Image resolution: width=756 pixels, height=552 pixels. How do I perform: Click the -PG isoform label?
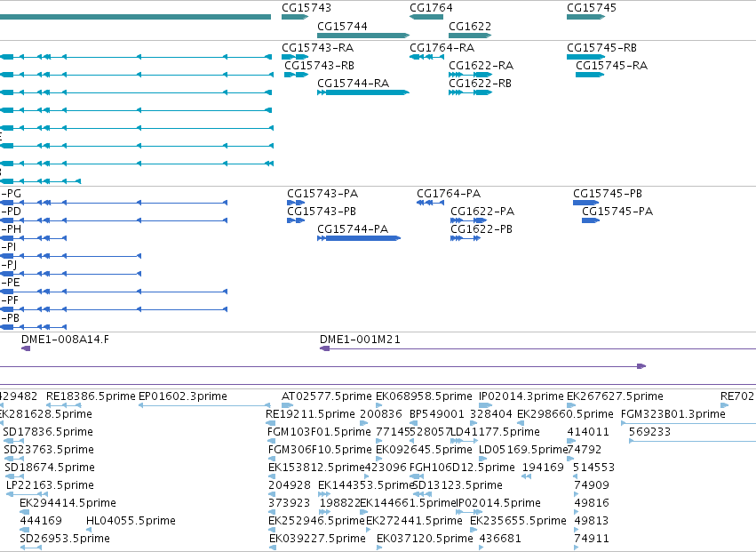click(x=11, y=194)
